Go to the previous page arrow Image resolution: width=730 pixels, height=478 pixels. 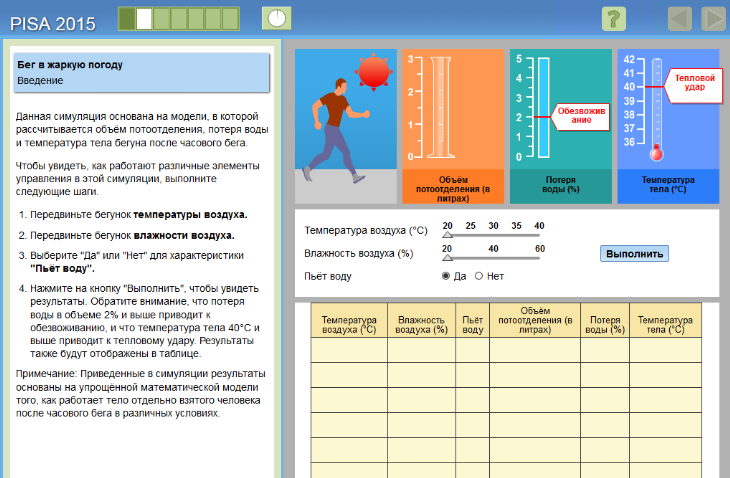pos(680,19)
